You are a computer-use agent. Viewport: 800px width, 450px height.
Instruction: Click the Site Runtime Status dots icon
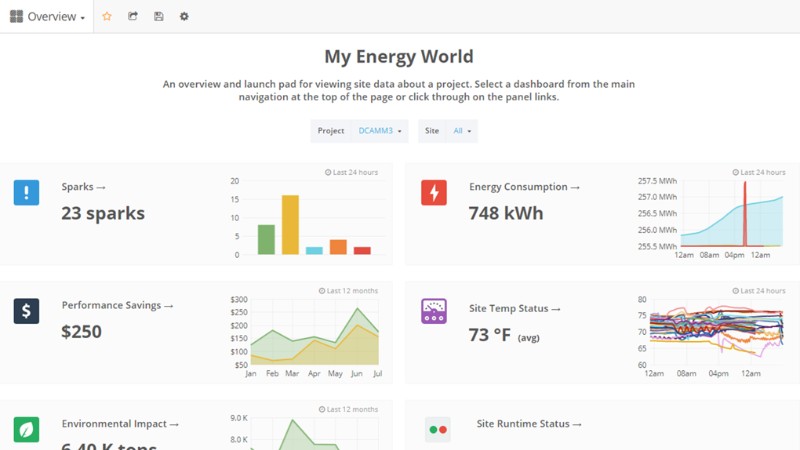point(438,430)
